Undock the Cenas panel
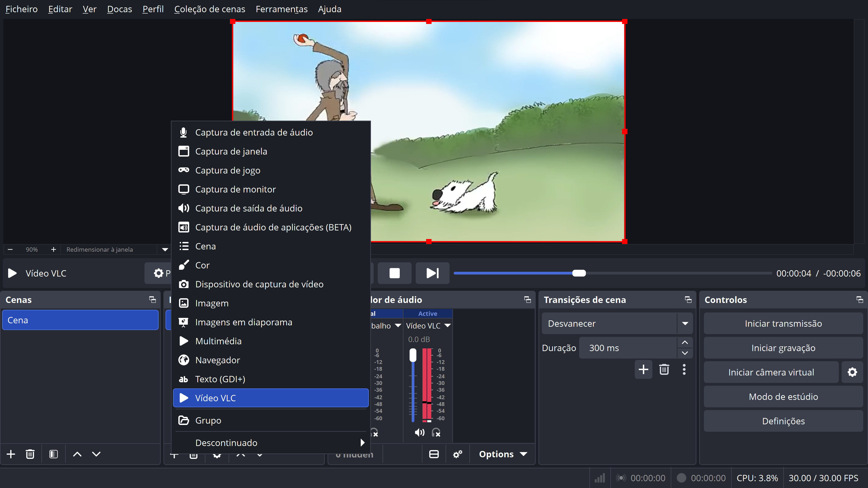Screen dimensions: 868x488 click(152, 299)
